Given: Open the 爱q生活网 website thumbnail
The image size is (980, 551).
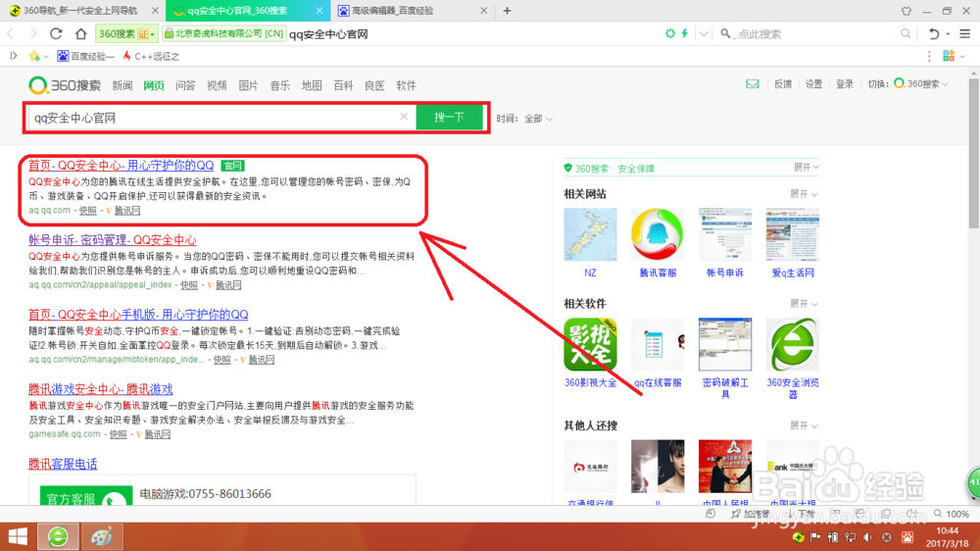Looking at the screenshot, I should click(793, 234).
